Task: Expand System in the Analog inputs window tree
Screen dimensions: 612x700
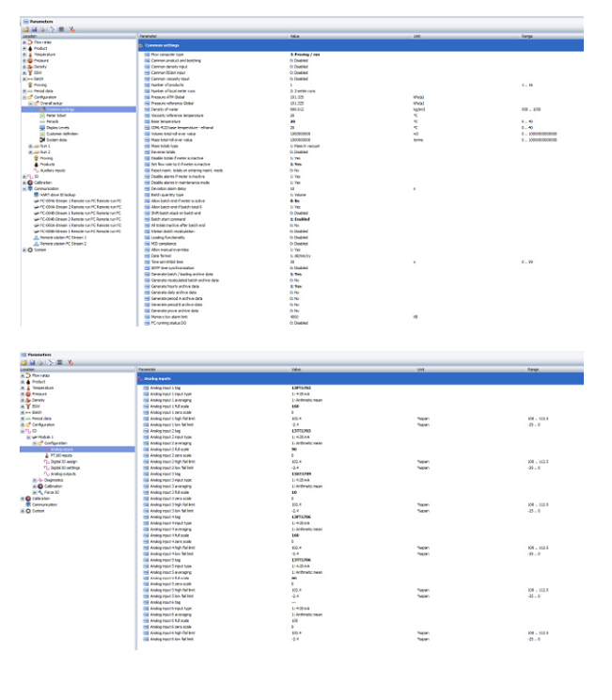Action: click(23, 511)
